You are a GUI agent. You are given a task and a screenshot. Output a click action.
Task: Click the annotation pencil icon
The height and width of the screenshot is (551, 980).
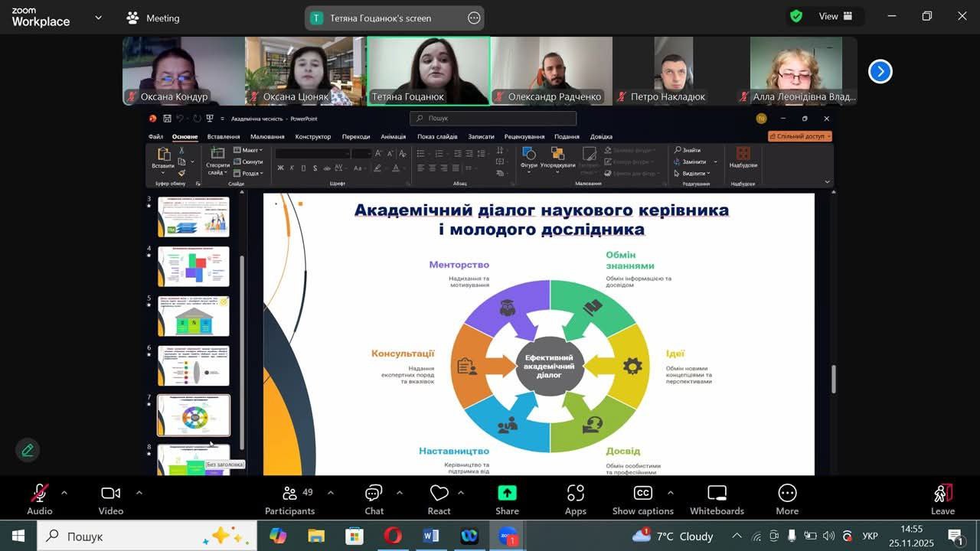click(x=28, y=450)
